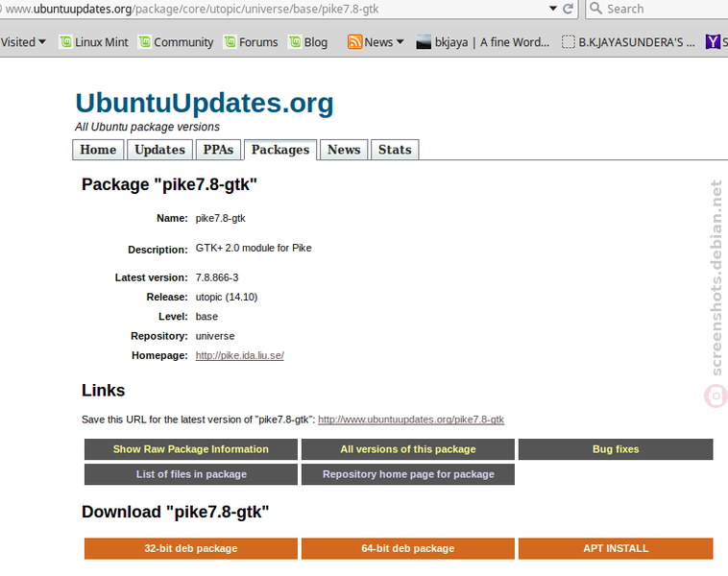Download the 32-bit deb package

coord(191,548)
